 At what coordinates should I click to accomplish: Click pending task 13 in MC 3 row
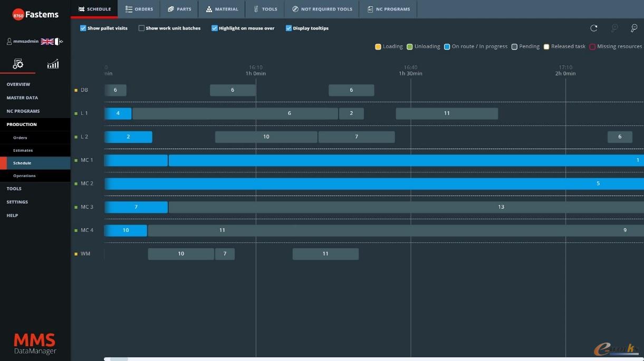pos(406,207)
